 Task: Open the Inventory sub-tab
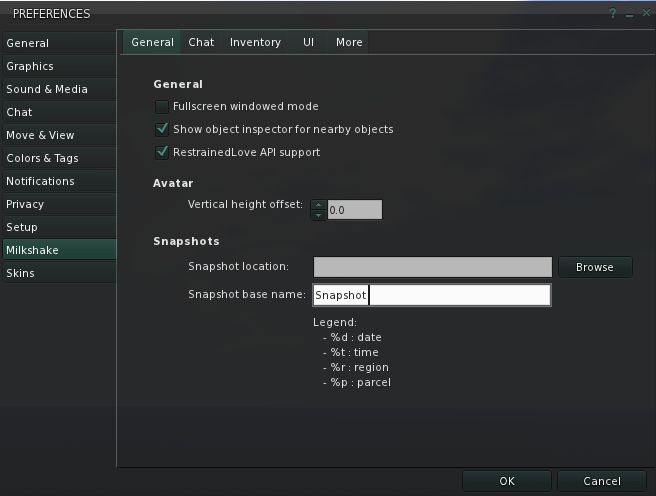pyautogui.click(x=255, y=42)
